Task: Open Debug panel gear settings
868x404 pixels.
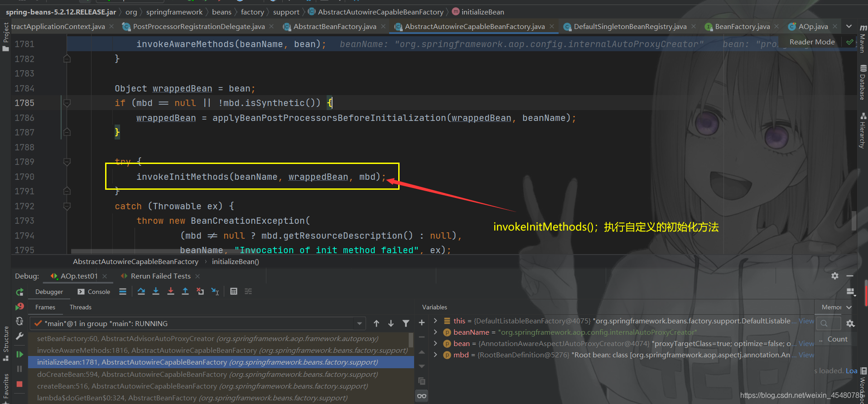Action: (x=835, y=276)
